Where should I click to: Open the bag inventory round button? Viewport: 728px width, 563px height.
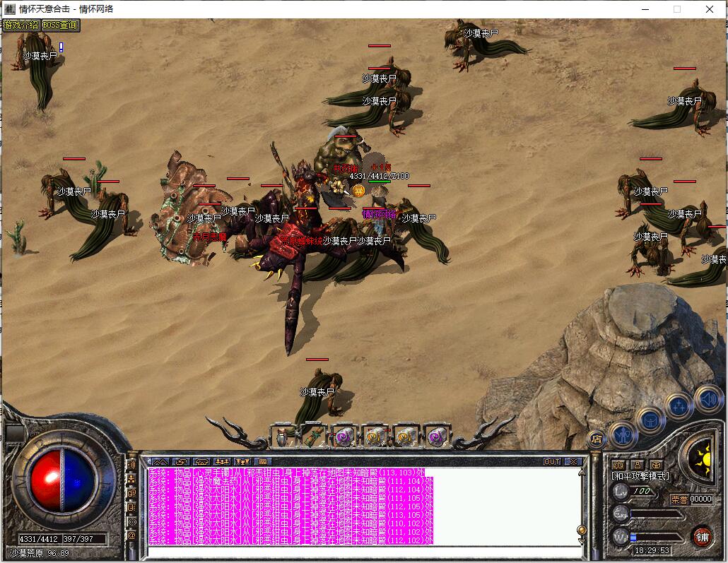click(651, 421)
